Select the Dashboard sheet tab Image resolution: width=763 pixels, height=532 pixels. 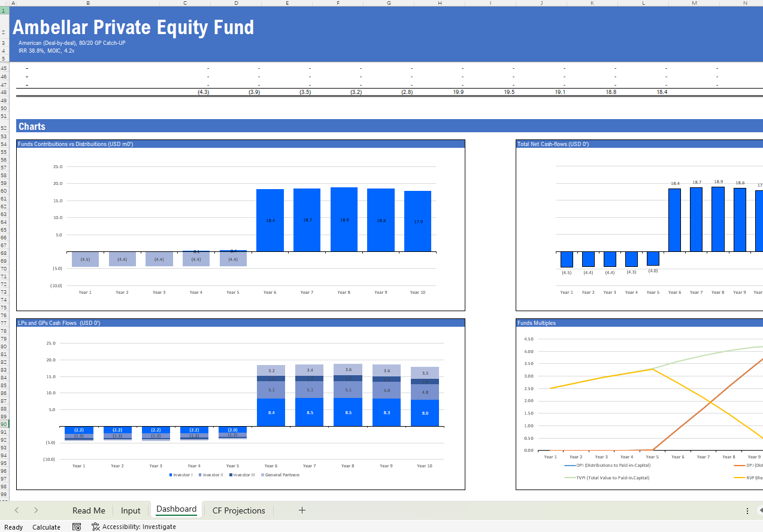(x=176, y=509)
